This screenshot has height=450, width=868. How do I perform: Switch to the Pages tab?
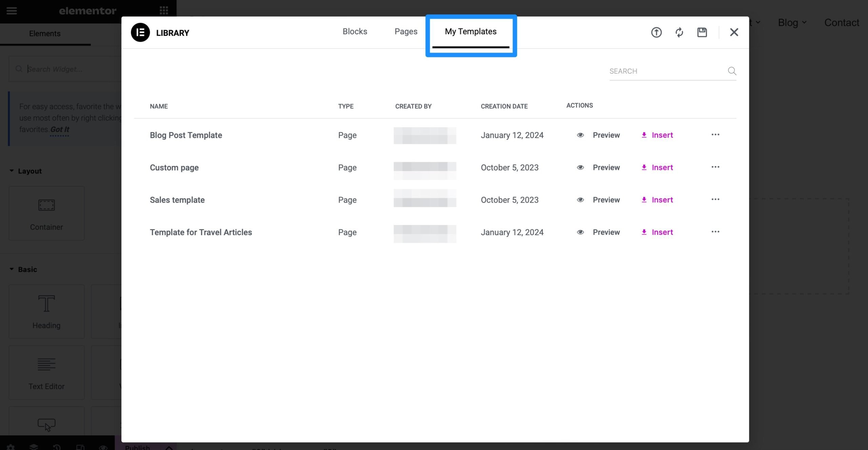tap(406, 31)
